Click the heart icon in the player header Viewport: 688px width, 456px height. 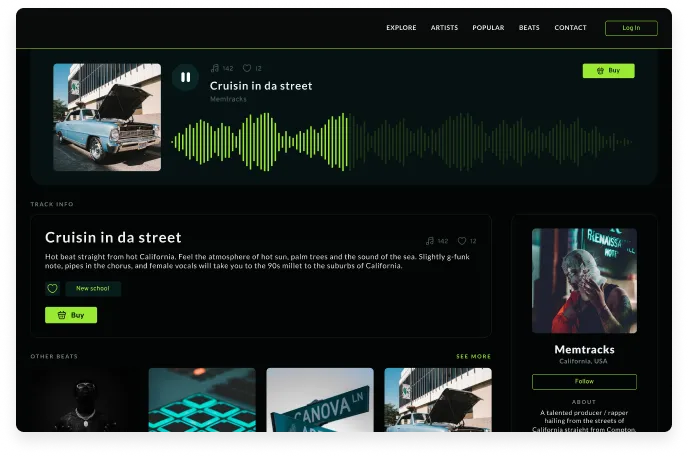pyautogui.click(x=247, y=68)
